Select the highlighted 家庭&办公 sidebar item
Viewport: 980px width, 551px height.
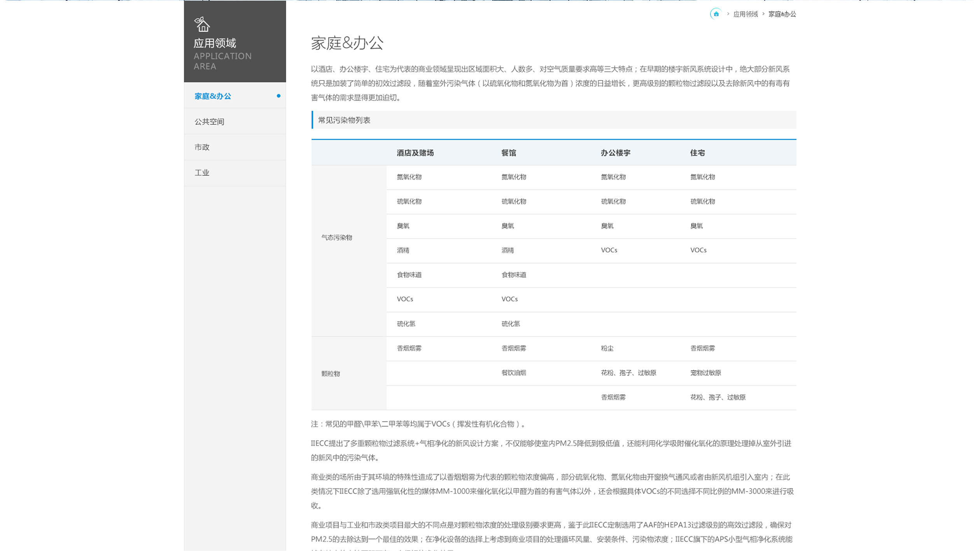(212, 96)
